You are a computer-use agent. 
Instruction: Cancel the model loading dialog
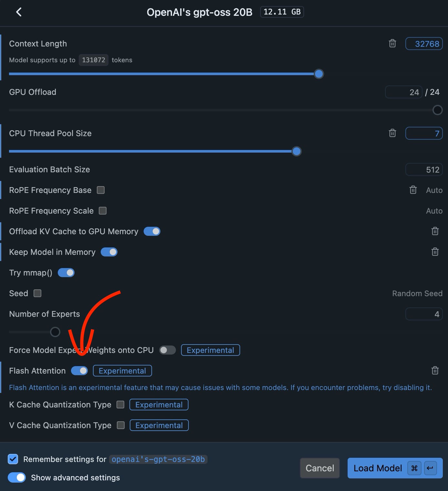(320, 468)
